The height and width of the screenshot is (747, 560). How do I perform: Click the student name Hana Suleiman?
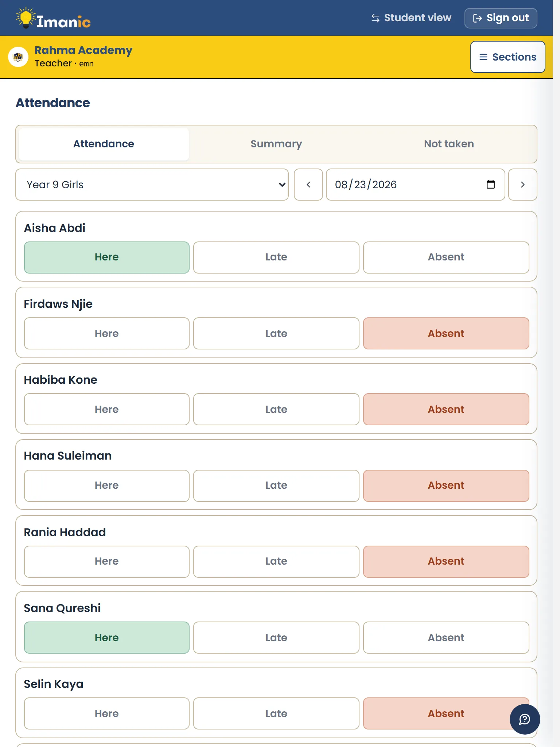pos(68,456)
